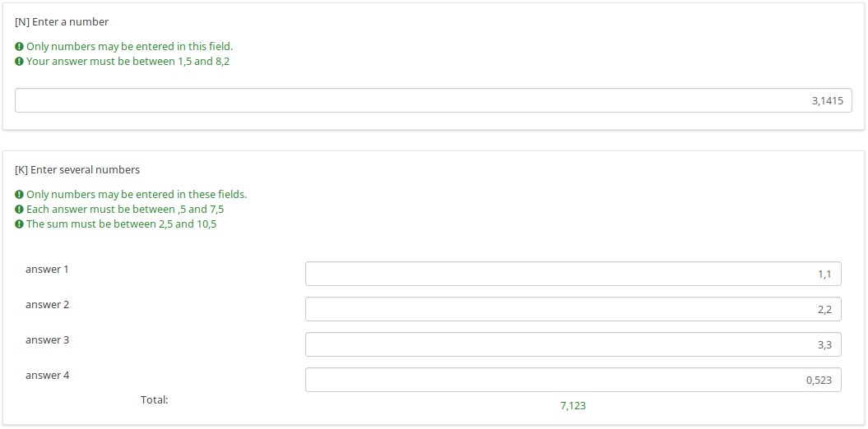Click the exclamation icon beside 'Only numbers may be entered in this field'

(x=19, y=47)
